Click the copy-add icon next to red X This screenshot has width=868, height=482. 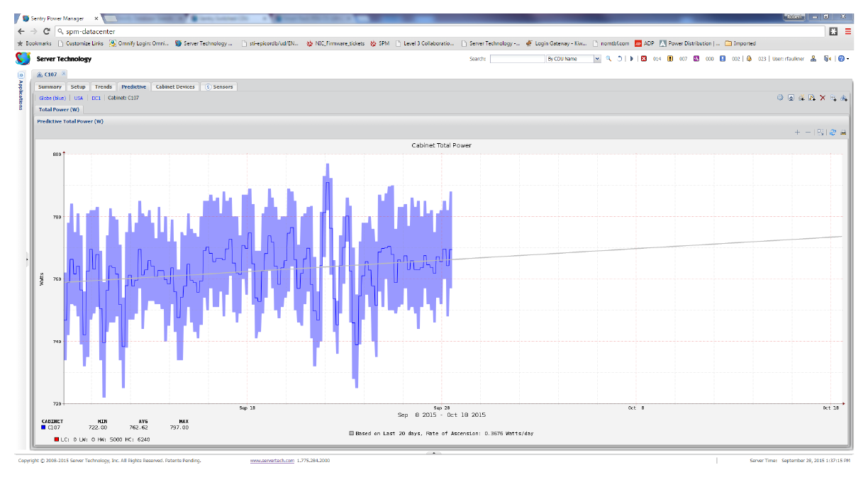point(833,98)
